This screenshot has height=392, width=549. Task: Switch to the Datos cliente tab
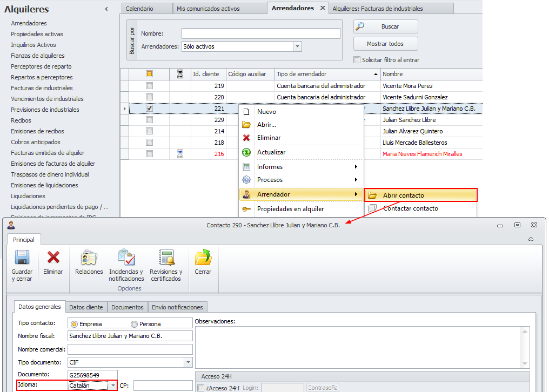click(86, 307)
